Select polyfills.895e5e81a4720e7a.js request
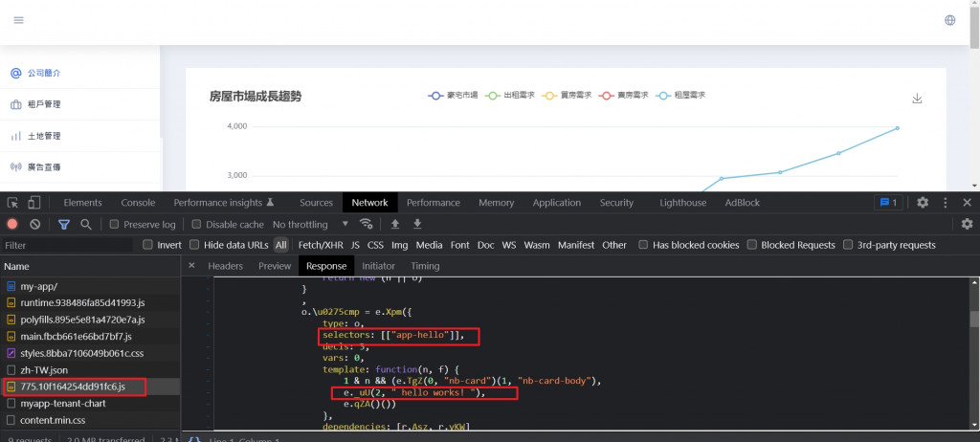 (x=91, y=320)
